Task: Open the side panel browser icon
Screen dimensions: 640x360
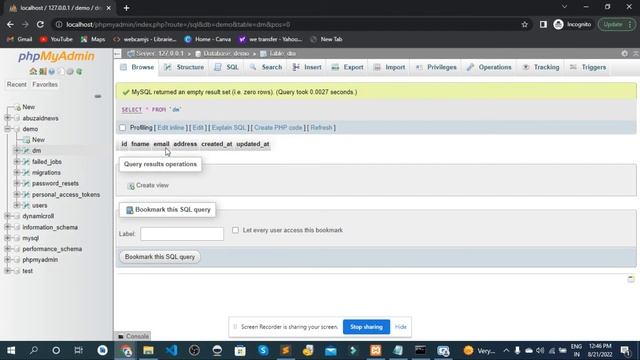Action: pos(543,24)
